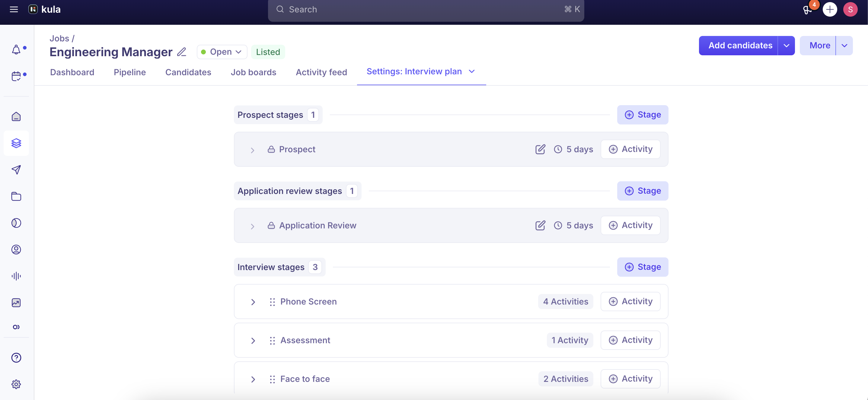Open the settings gear icon in the sidebar
Viewport: 868px width, 400px height.
(16, 384)
